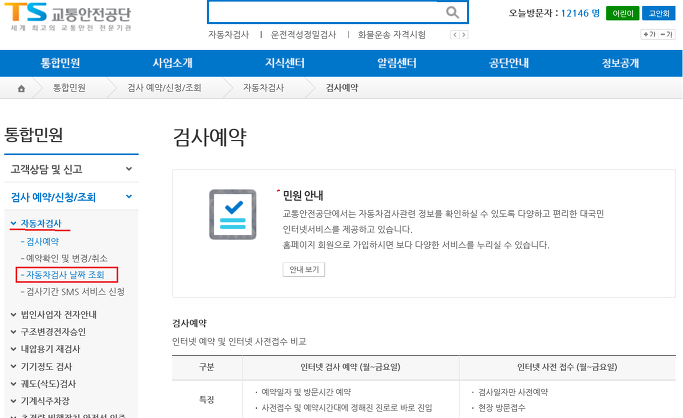
Task: Increase font size with +가 button
Action: 649,34
